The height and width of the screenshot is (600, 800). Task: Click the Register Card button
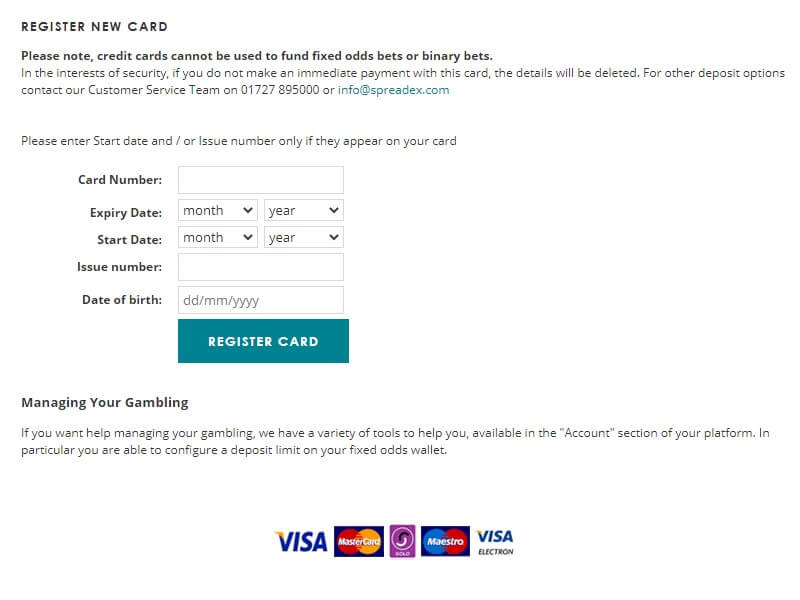point(263,341)
